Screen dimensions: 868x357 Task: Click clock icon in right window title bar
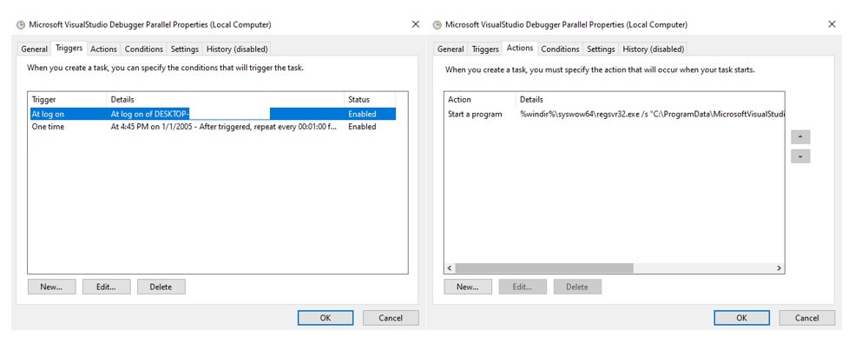pos(437,25)
